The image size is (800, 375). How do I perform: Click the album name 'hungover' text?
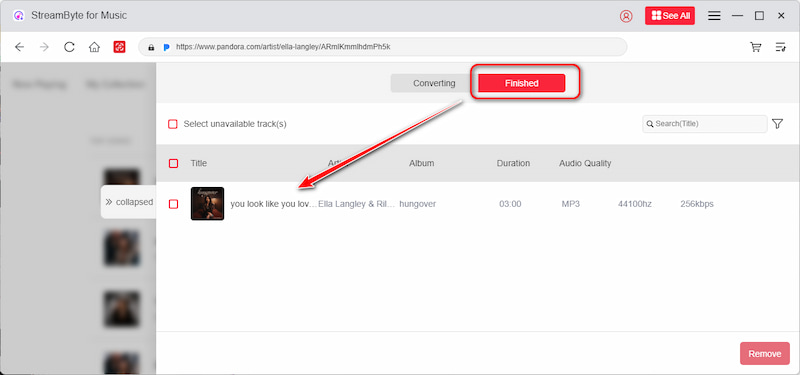[417, 204]
